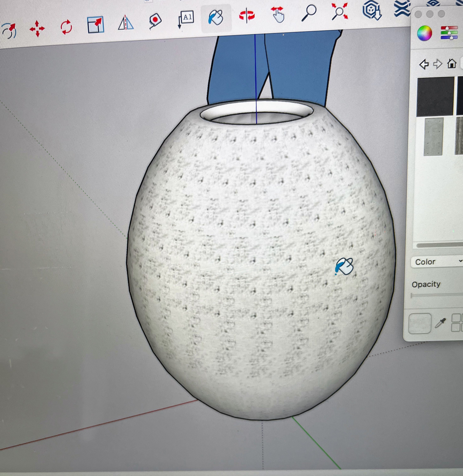Viewport: 463px width, 476px height.
Task: Click the textured vase model
Action: click(261, 259)
